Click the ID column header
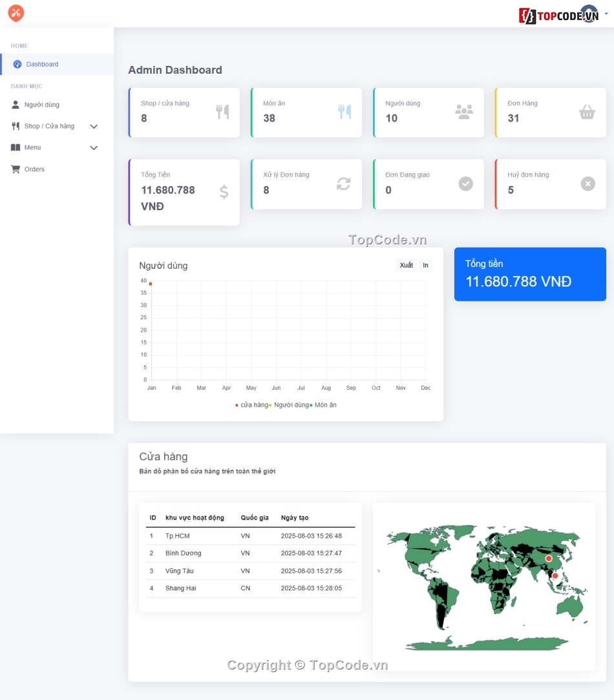Screen dimensions: 614x700 [153, 518]
